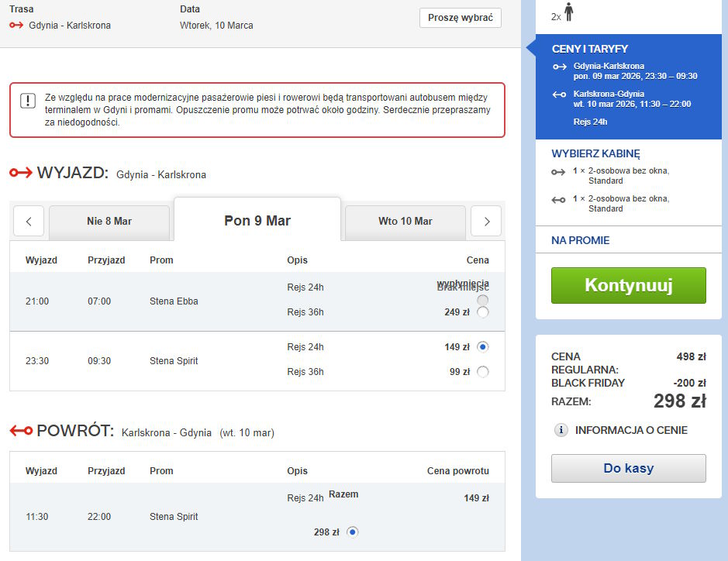Select Stena Spirit Rejs 36h for 99 zł
This screenshot has width=728, height=561.
[x=483, y=372]
